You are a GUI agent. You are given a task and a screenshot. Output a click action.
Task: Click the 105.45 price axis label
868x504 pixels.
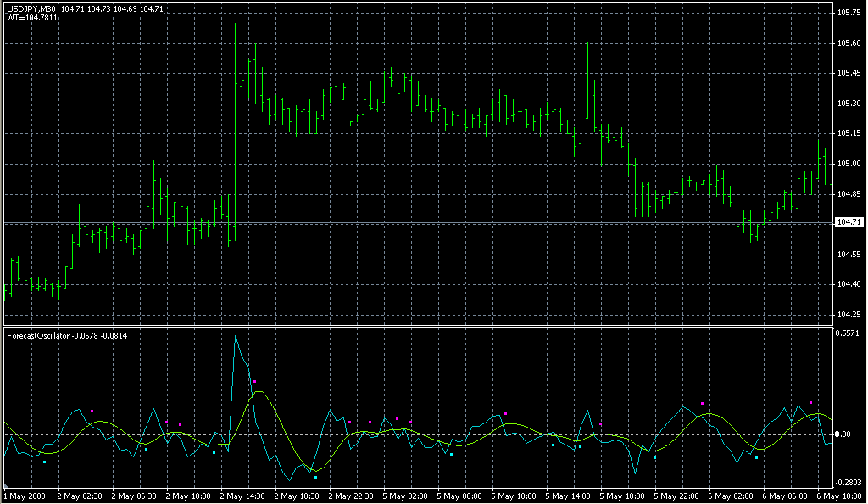point(848,73)
